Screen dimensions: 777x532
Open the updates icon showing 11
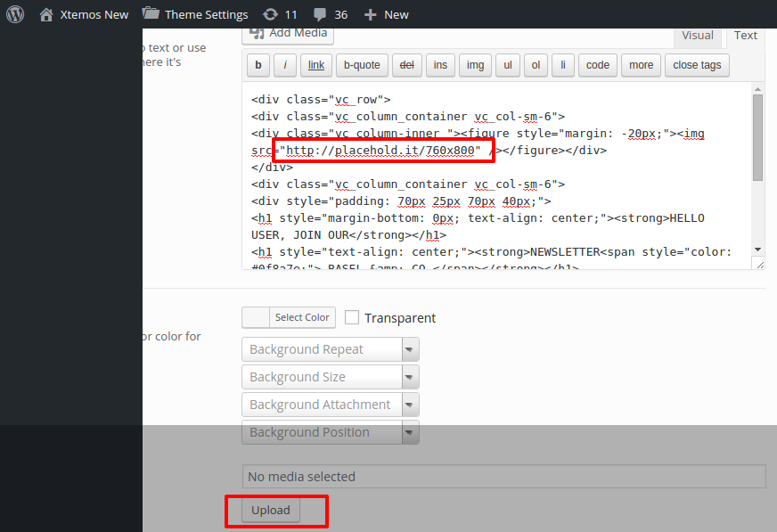[270, 14]
